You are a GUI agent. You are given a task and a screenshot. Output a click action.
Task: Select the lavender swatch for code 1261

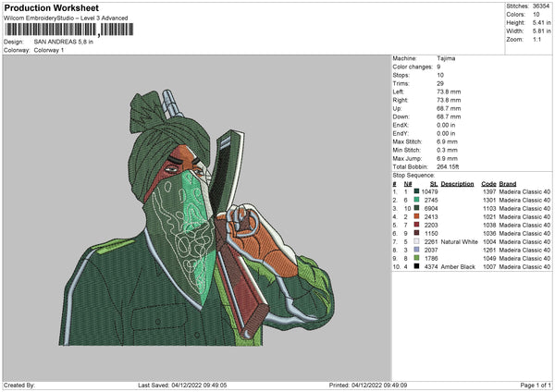[x=416, y=250]
